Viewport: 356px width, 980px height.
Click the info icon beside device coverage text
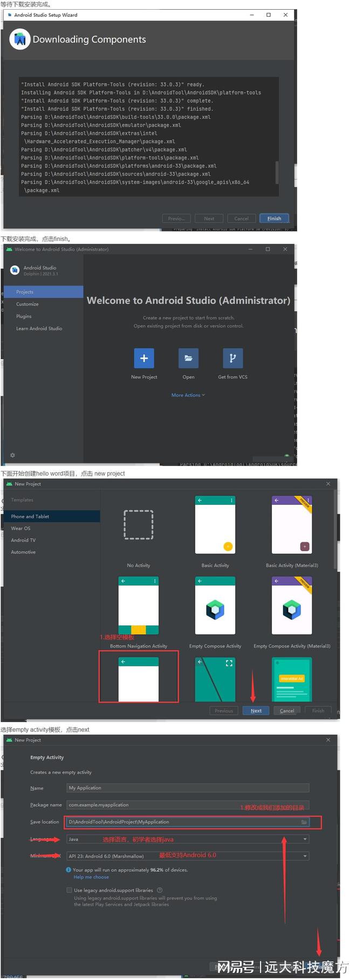pyautogui.click(x=69, y=870)
